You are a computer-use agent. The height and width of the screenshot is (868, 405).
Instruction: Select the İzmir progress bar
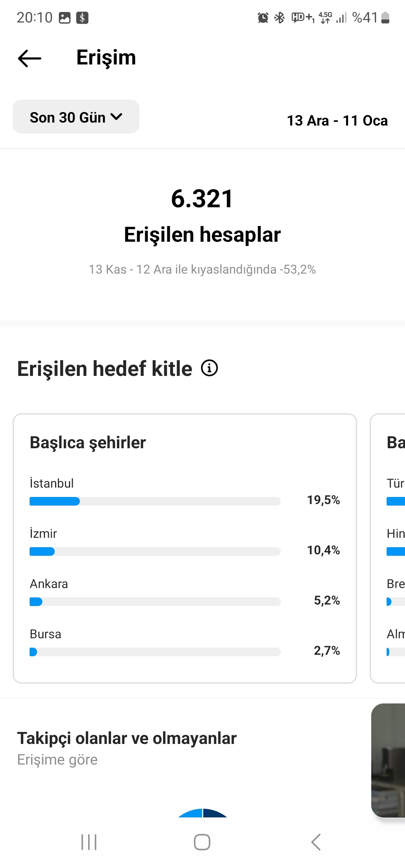(155, 552)
